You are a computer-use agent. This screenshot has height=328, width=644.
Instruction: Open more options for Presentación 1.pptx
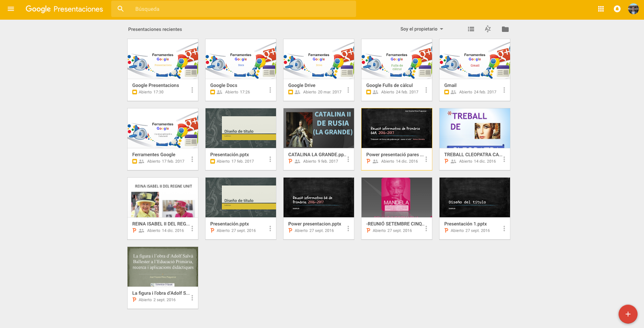tap(504, 229)
